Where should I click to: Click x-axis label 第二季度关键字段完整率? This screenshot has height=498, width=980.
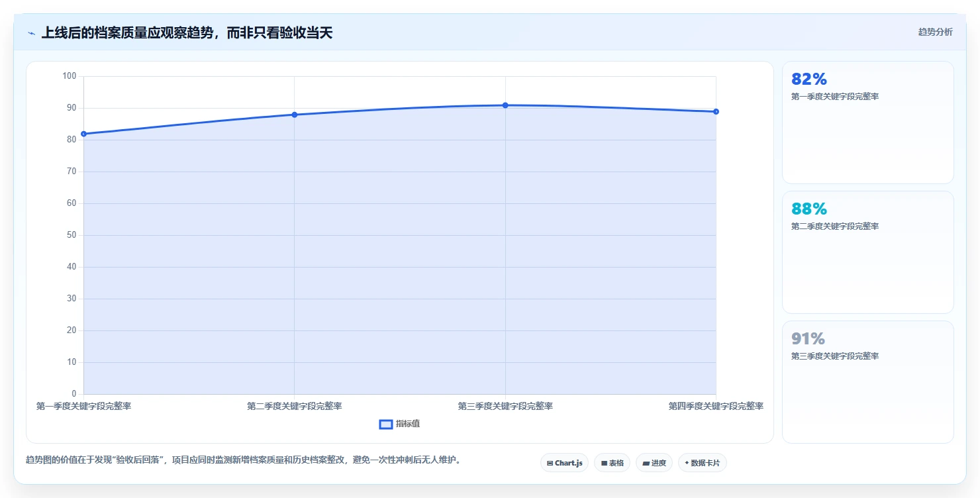[295, 406]
